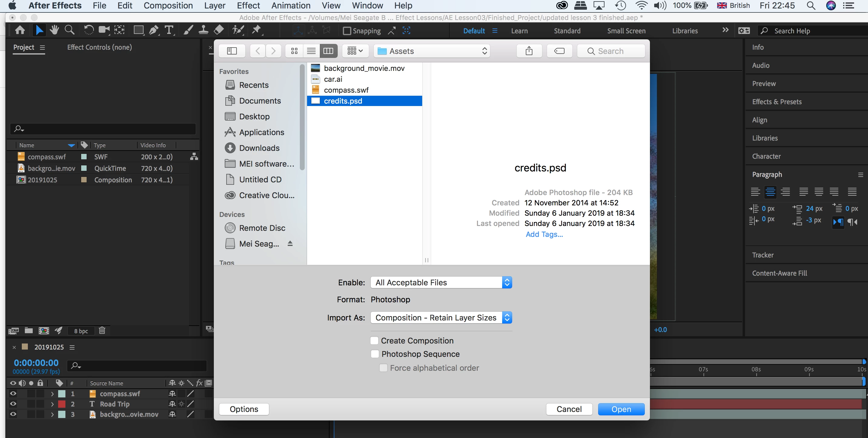
Task: Select the Horizontal Type tool
Action: point(169,30)
